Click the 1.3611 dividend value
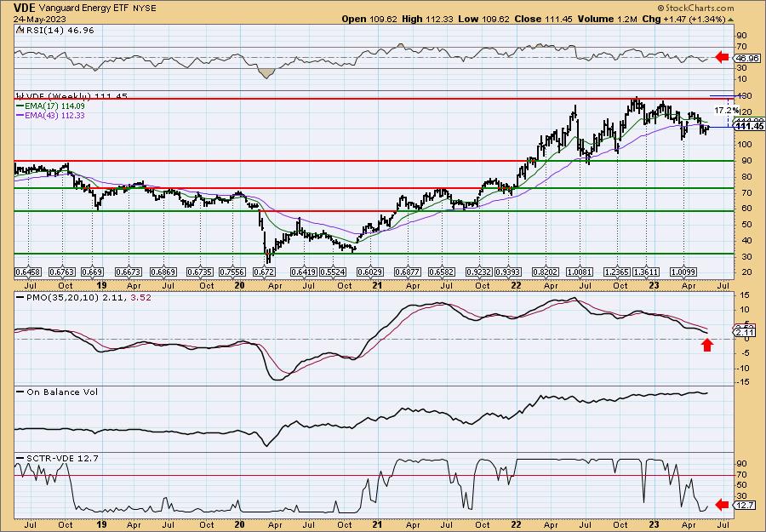 coord(646,272)
